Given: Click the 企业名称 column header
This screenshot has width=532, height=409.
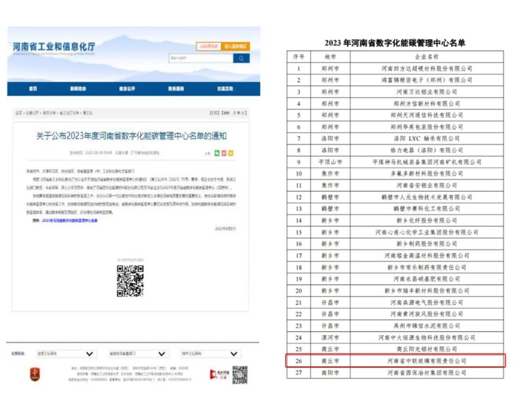Looking at the screenshot, I should 427,56.
